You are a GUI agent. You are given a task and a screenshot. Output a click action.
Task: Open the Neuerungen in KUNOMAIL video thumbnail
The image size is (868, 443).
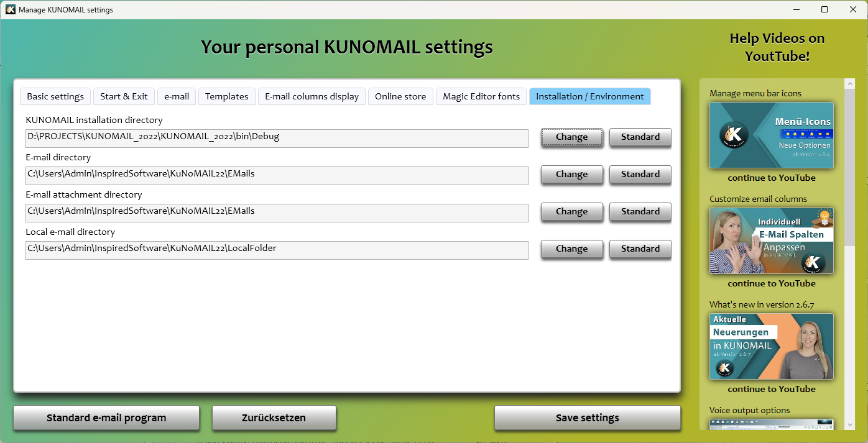(x=772, y=347)
